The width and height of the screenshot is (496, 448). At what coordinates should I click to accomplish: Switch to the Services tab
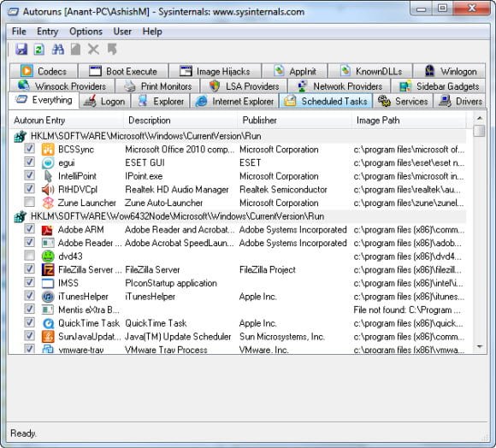[403, 102]
